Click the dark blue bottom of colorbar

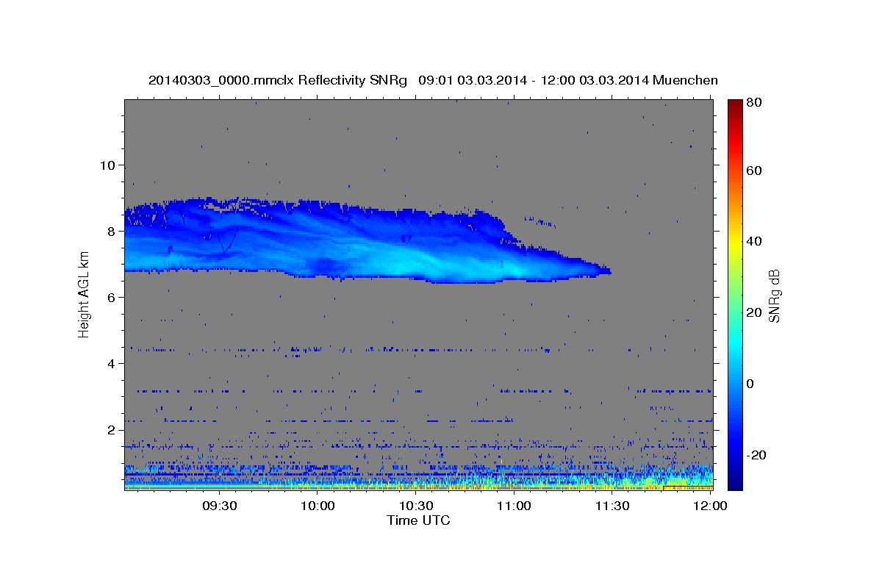click(735, 481)
